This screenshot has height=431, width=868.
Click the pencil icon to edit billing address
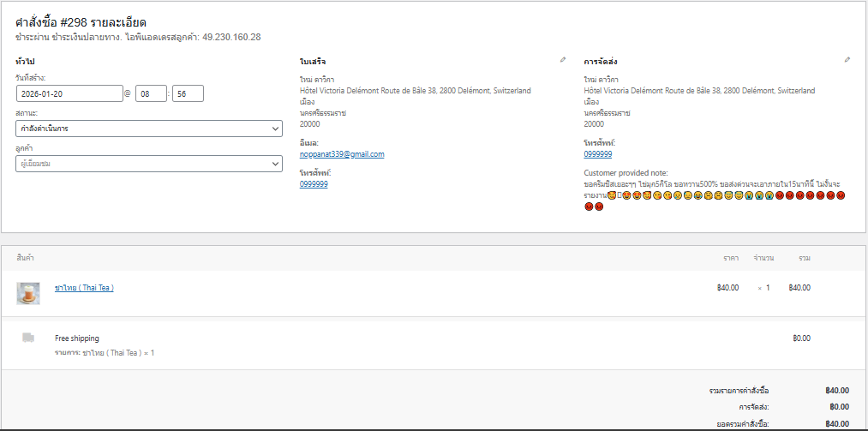click(563, 60)
